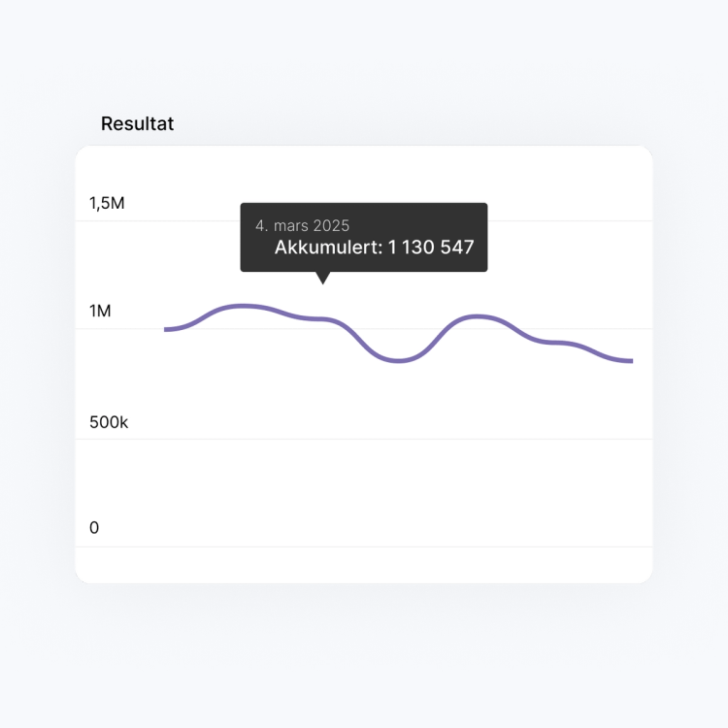Click the 1M y-axis label
This screenshot has height=728, width=728.
(101, 312)
